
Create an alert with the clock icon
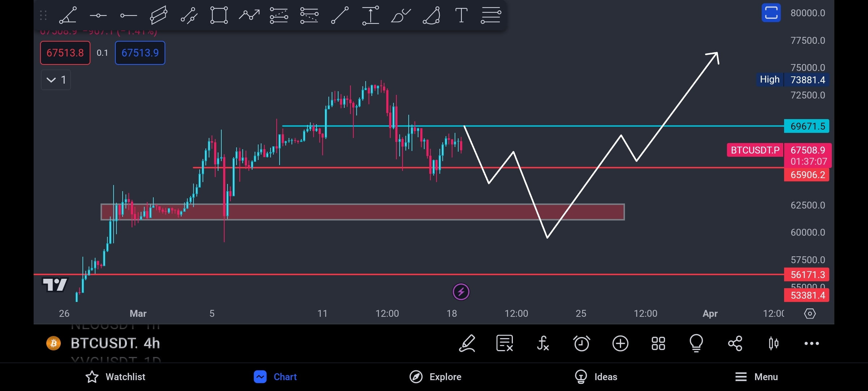(x=581, y=343)
